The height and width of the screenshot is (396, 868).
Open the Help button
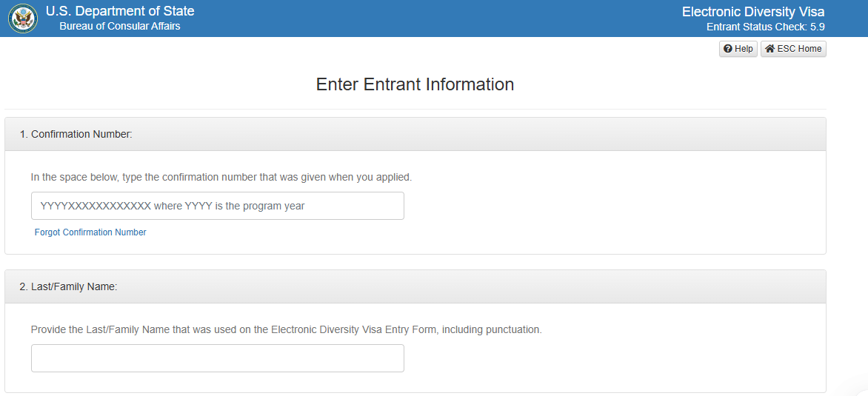[x=738, y=49]
